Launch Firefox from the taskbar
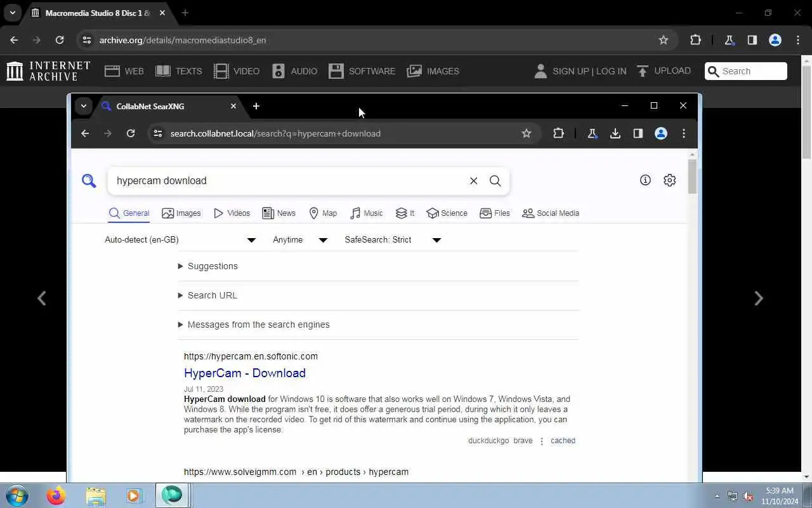 56,495
